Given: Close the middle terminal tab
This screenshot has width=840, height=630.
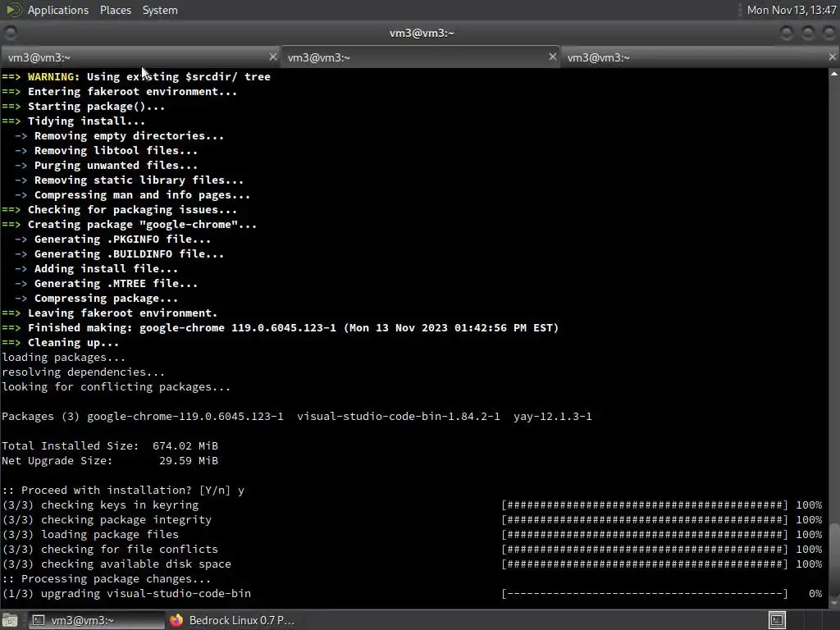Looking at the screenshot, I should 552,57.
